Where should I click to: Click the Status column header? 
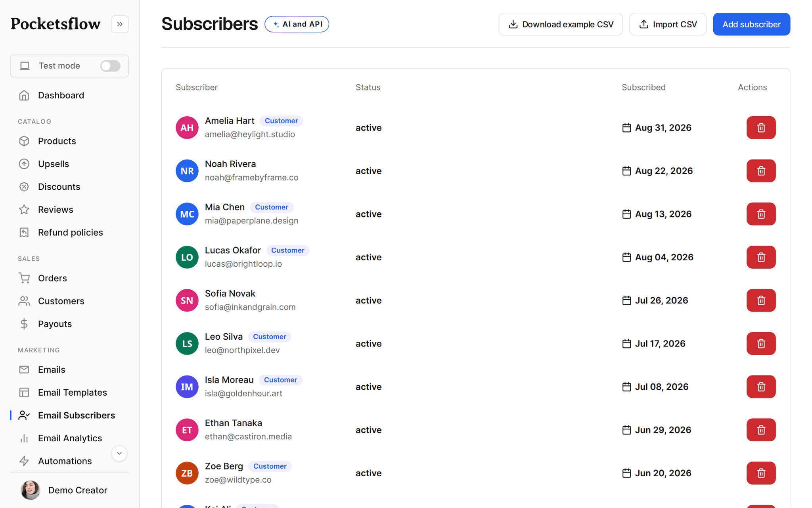[x=368, y=87]
